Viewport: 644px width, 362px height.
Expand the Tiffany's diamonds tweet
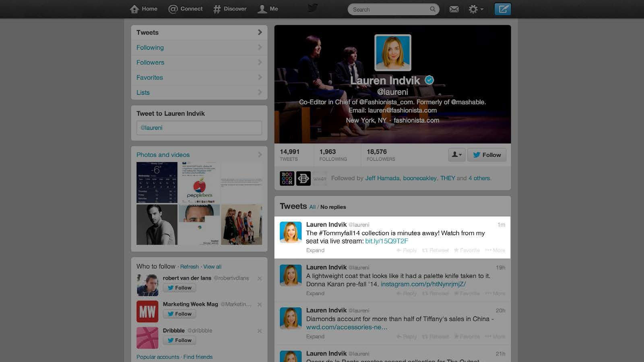tap(315, 336)
